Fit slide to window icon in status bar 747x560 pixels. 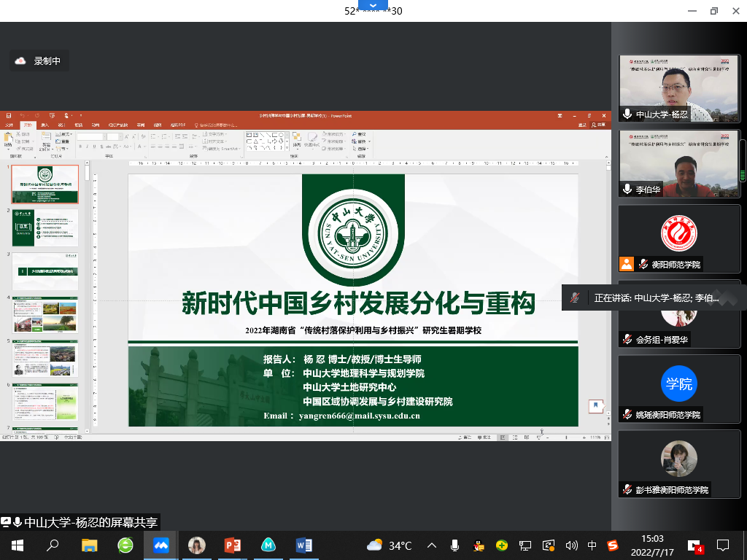point(607,437)
